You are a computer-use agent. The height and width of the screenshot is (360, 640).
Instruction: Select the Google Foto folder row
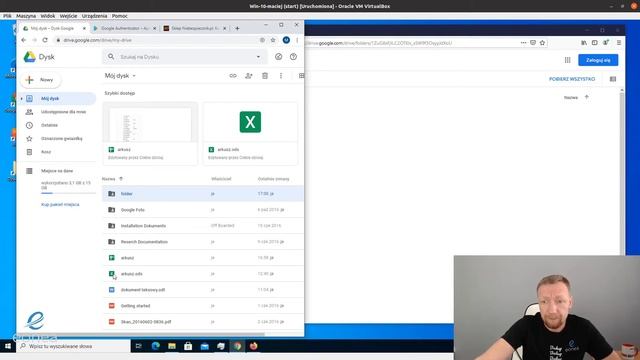[x=202, y=210]
